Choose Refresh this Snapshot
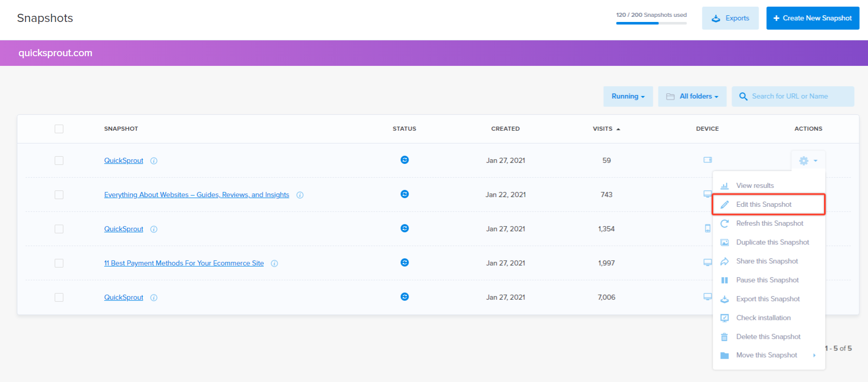This screenshot has width=868, height=382. [x=769, y=224]
